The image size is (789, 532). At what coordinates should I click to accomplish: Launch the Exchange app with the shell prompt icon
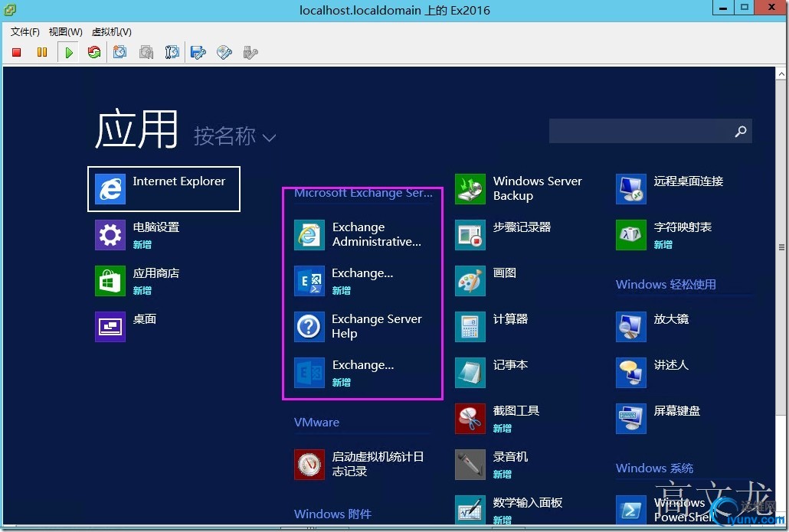(x=344, y=281)
